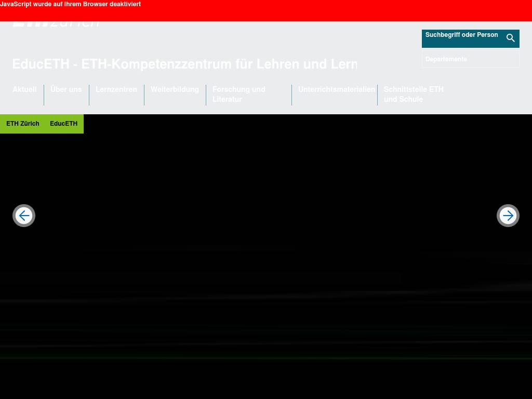Open Schnittstelle ETH und Schule
Viewport: 532px width, 399px height.
[x=414, y=94]
